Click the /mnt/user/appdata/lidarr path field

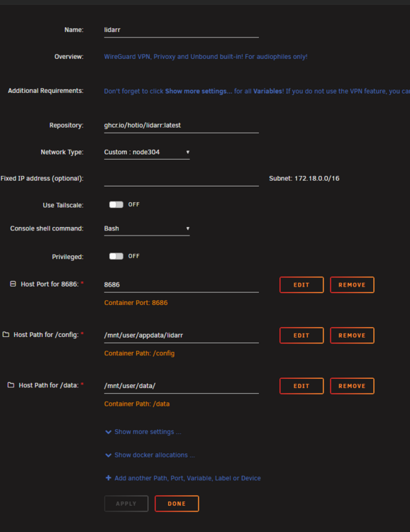pos(182,336)
